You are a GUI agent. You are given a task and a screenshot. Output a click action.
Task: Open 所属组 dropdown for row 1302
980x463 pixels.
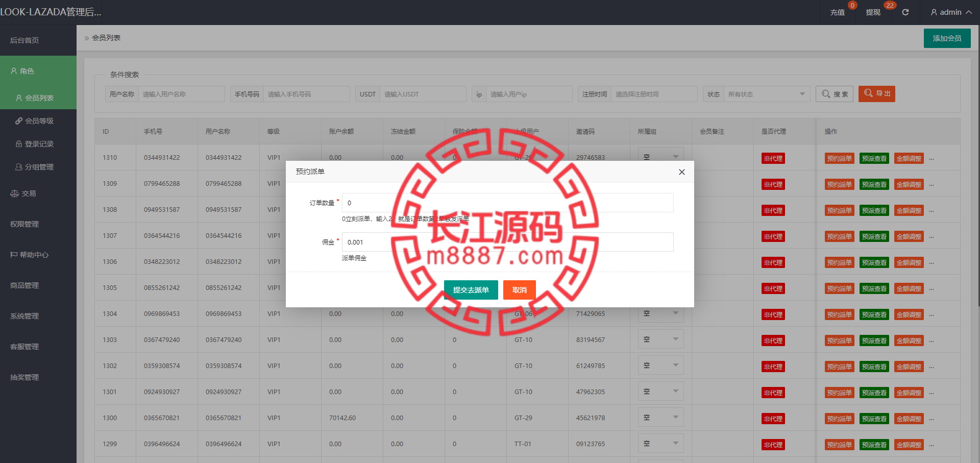tap(660, 365)
